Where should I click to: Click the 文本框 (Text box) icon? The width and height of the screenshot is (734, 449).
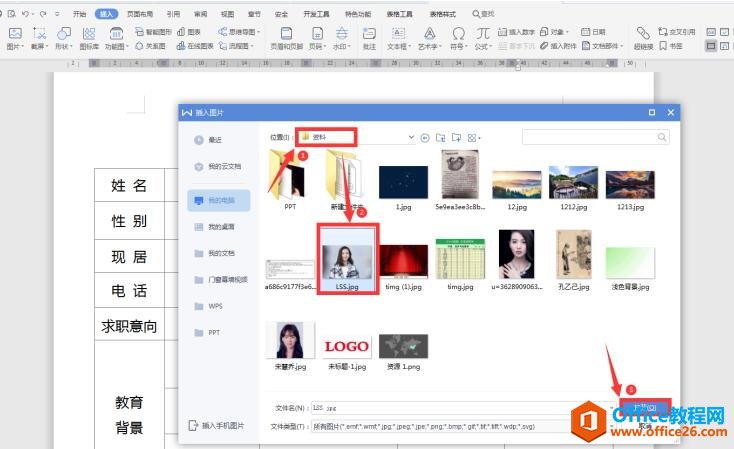tap(397, 38)
